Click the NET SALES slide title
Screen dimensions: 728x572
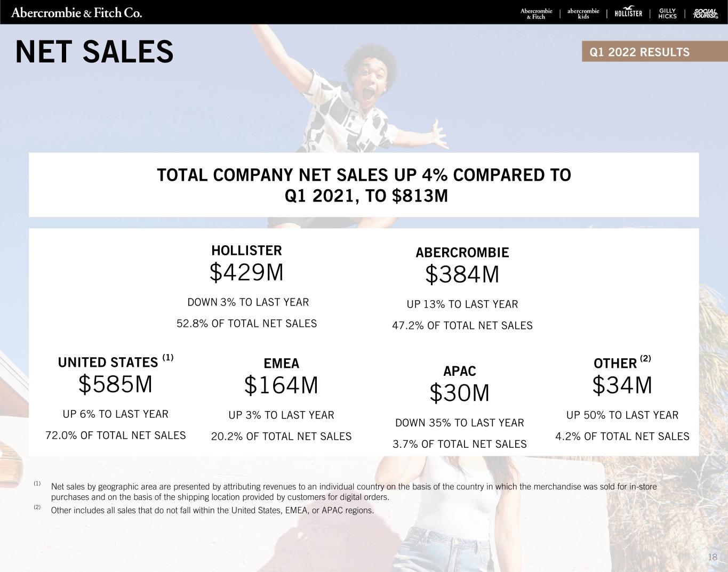coord(94,52)
